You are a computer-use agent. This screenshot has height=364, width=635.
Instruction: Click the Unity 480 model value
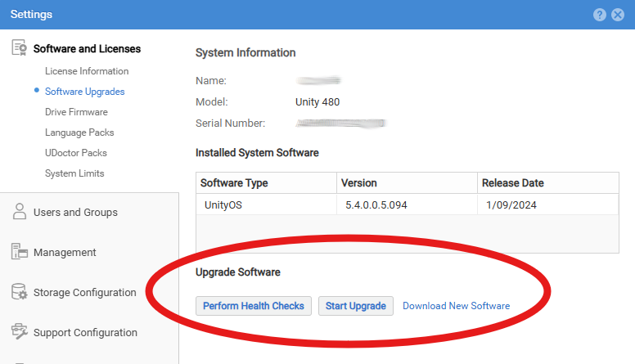pyautogui.click(x=317, y=102)
